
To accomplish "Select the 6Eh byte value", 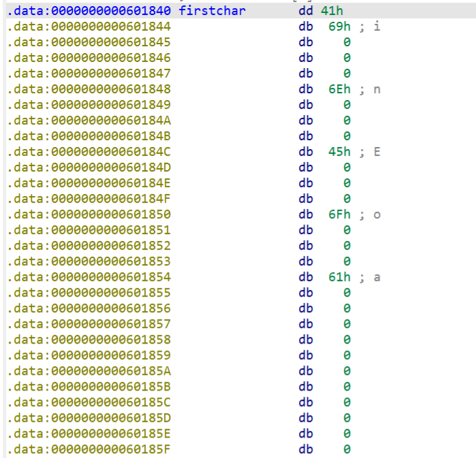I will click(x=340, y=89).
